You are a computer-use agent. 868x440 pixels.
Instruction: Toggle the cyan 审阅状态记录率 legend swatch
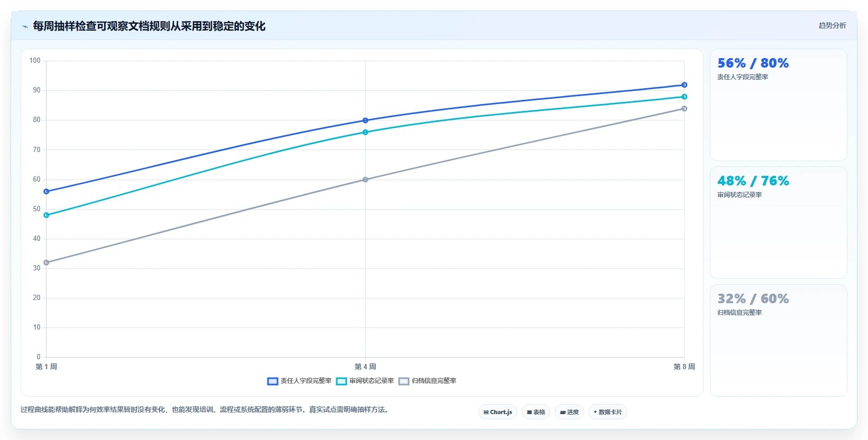click(x=341, y=381)
